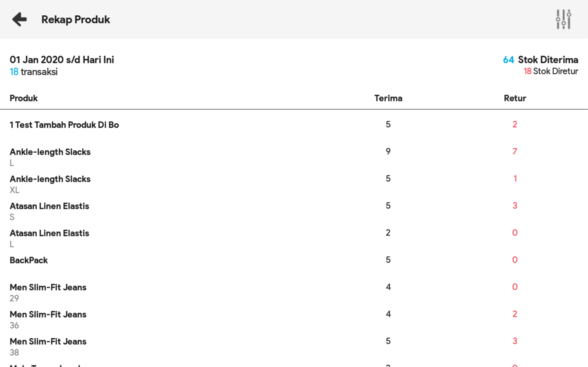Image resolution: width=588 pixels, height=367 pixels.
Task: Tap the 64 Stok Diterima summary
Action: click(540, 60)
